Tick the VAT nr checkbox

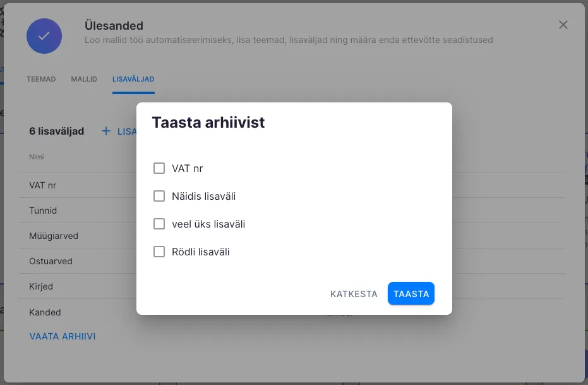(x=159, y=169)
